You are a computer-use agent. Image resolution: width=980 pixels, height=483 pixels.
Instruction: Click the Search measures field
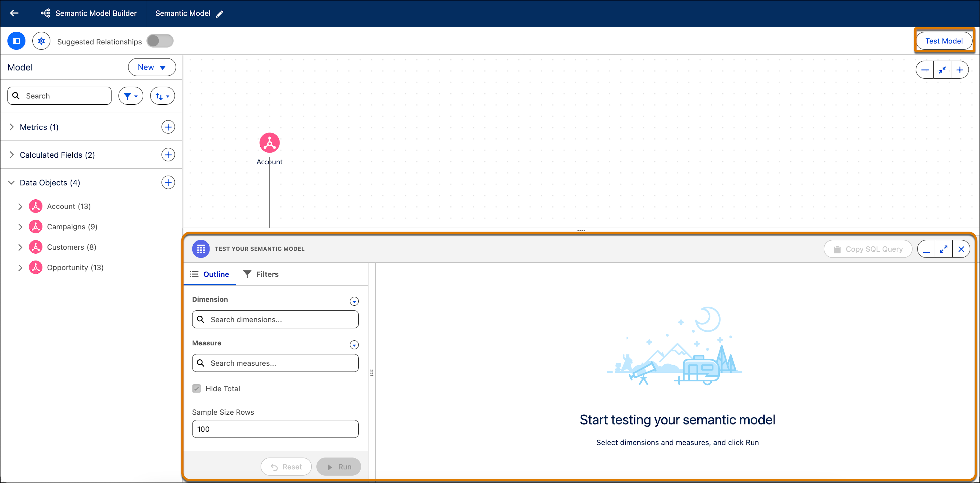pos(275,363)
